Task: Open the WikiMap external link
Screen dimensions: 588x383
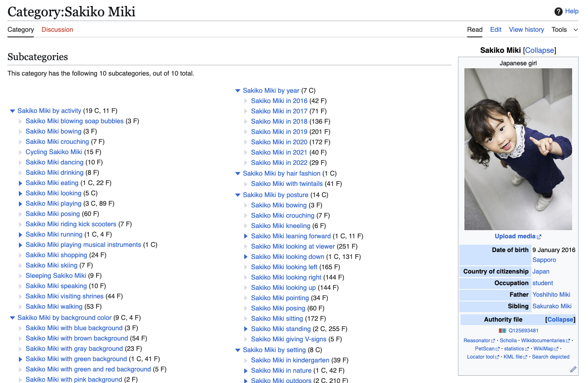Action: pos(546,349)
